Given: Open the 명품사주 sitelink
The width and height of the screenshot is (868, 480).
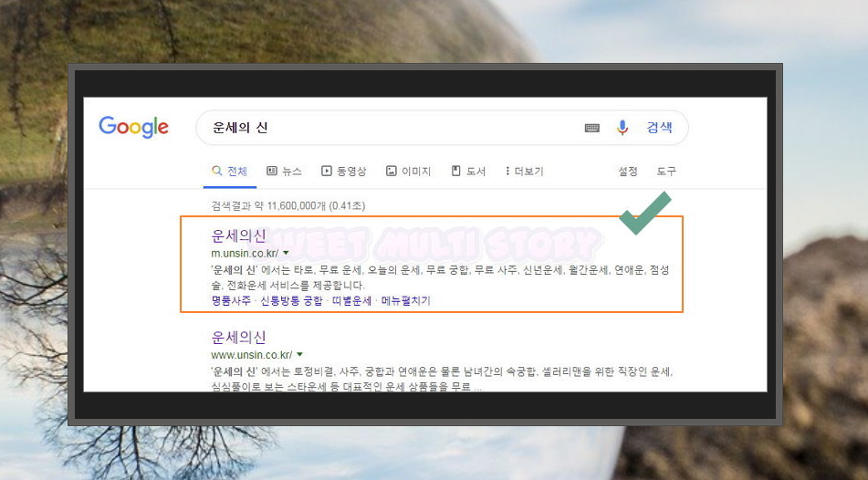Looking at the screenshot, I should click(x=231, y=300).
